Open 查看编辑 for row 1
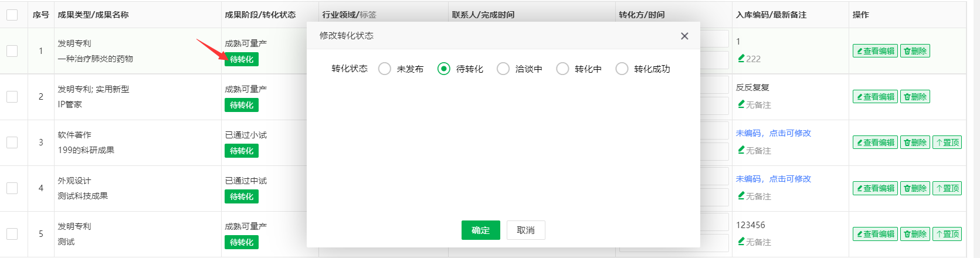Viewport: 980px width, 258px height. tap(875, 51)
